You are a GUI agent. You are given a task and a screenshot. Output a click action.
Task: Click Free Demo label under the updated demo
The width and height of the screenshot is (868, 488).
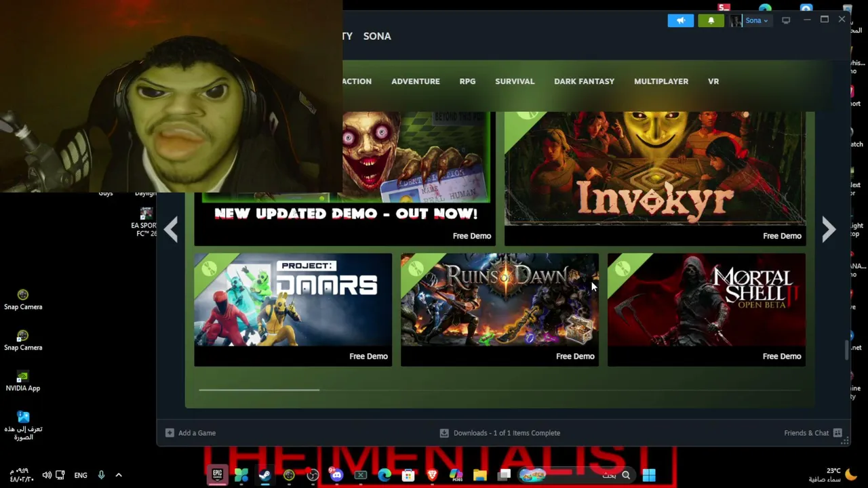(x=472, y=236)
